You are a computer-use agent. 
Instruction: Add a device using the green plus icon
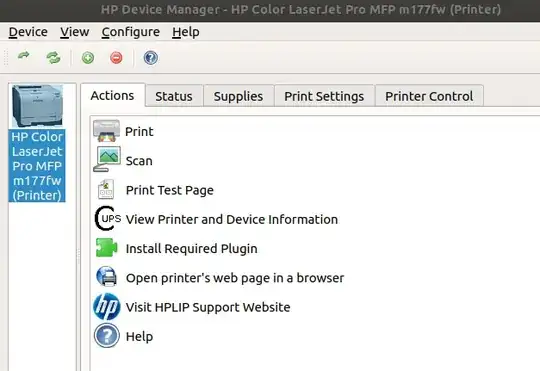[x=88, y=58]
